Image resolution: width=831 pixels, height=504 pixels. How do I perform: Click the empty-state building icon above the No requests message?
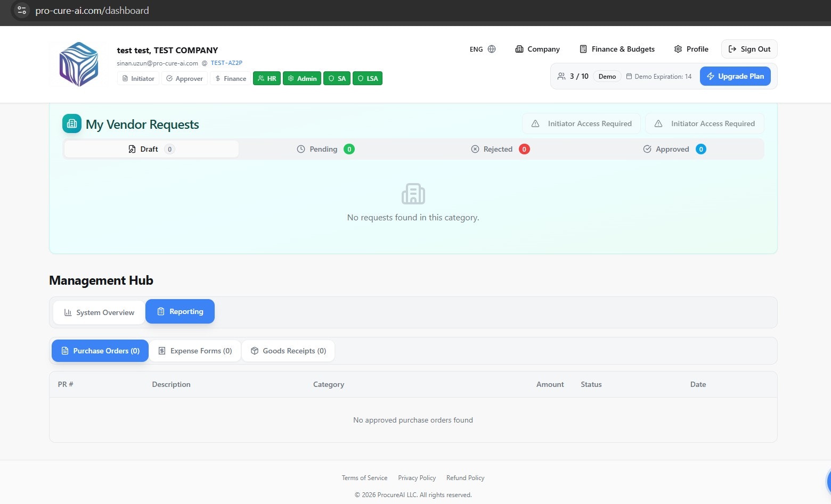pyautogui.click(x=413, y=194)
